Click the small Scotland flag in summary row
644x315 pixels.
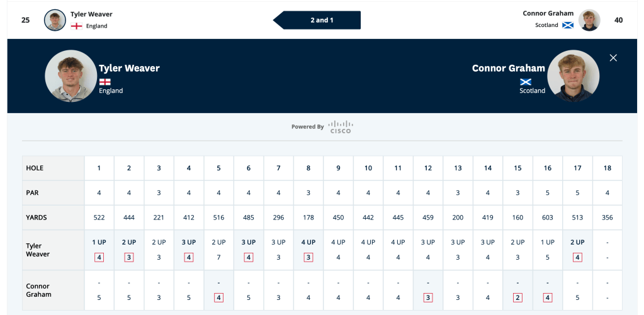tap(567, 25)
